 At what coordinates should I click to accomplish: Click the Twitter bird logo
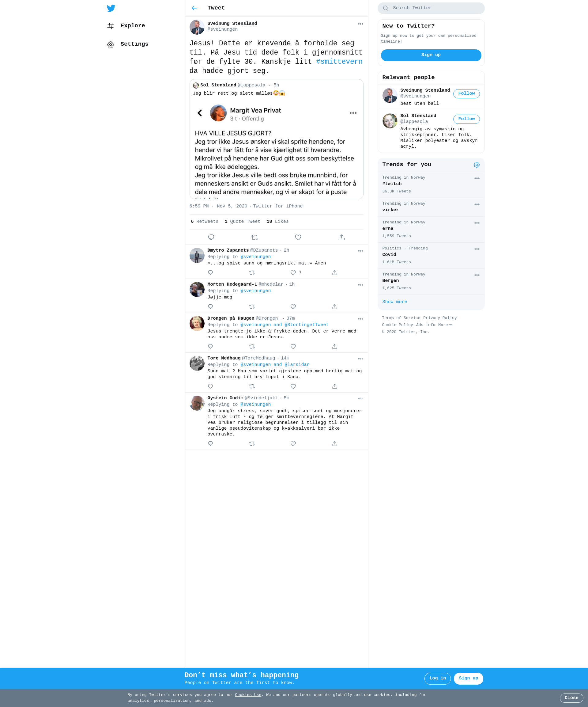[x=111, y=8]
